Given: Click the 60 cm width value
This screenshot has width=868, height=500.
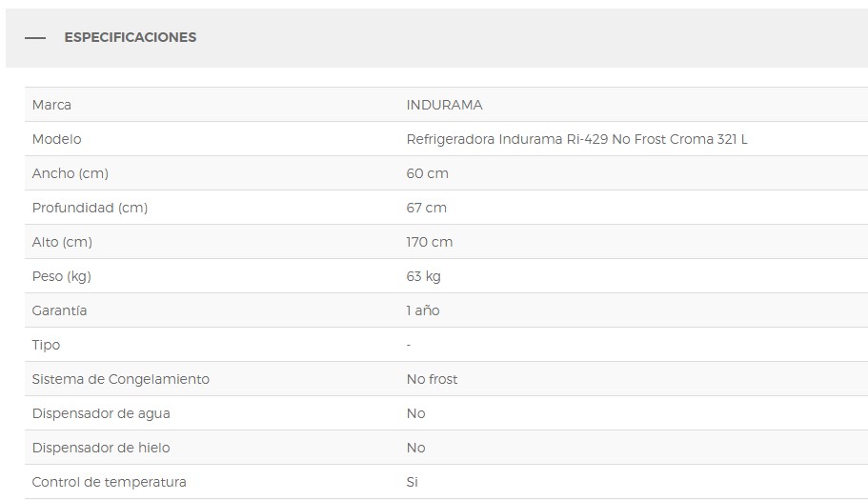Looking at the screenshot, I should (427, 173).
